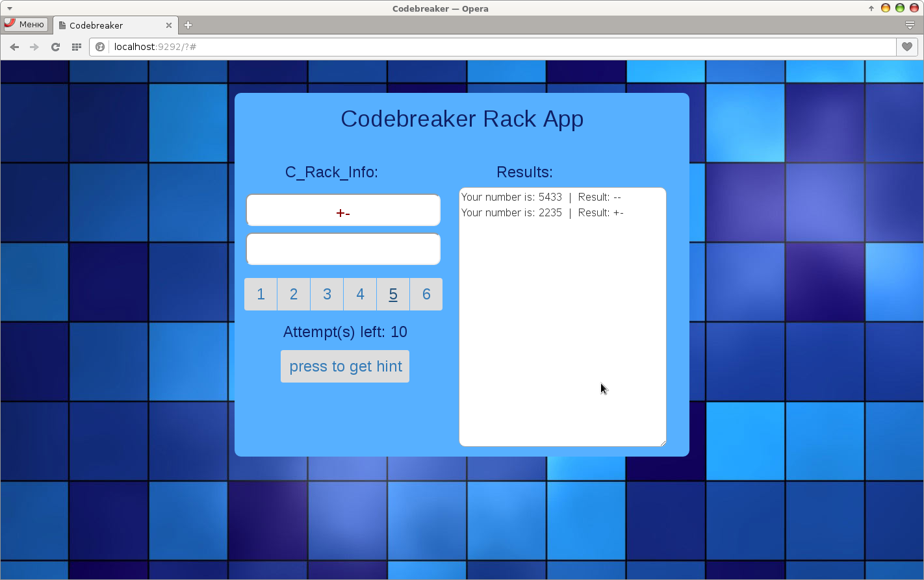Click result line 'Your number is: 2235'
The height and width of the screenshot is (580, 924).
(542, 212)
